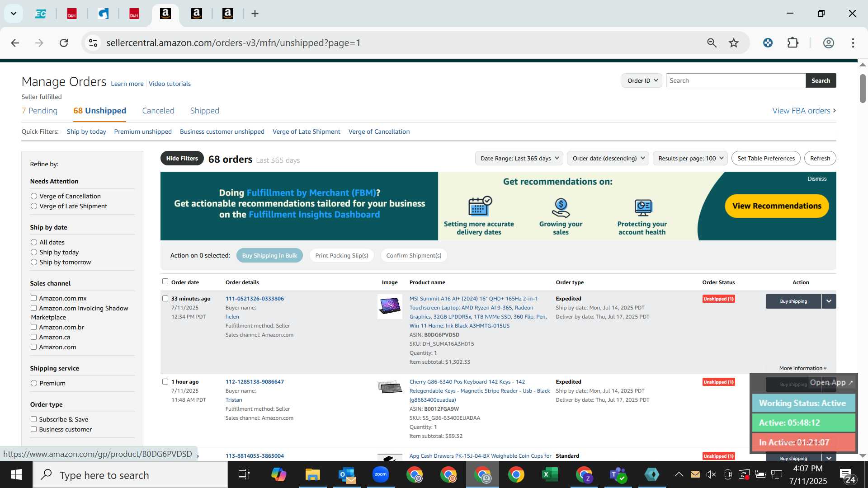Open View FBA orders chevron link
This screenshot has width=868, height=488.
(x=804, y=111)
